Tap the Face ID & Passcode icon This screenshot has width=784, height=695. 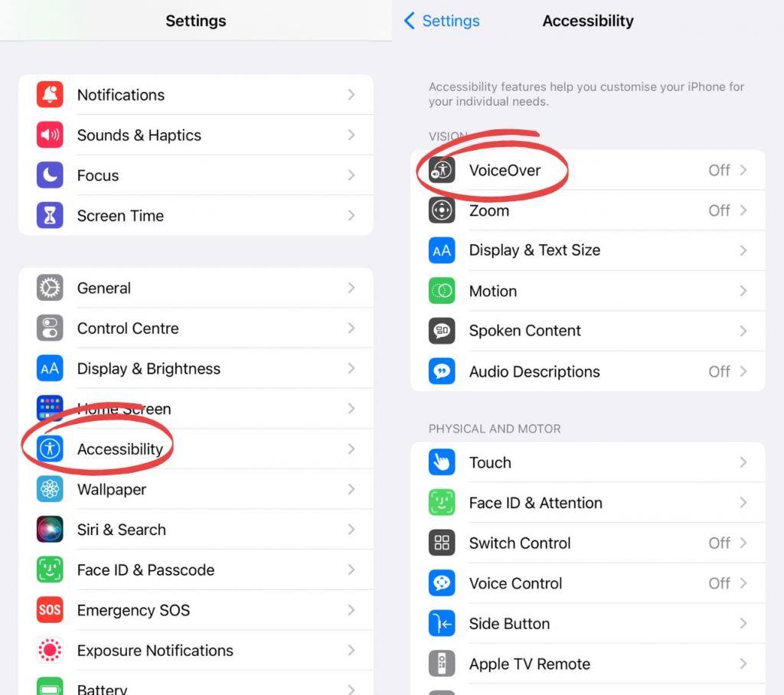(x=50, y=569)
